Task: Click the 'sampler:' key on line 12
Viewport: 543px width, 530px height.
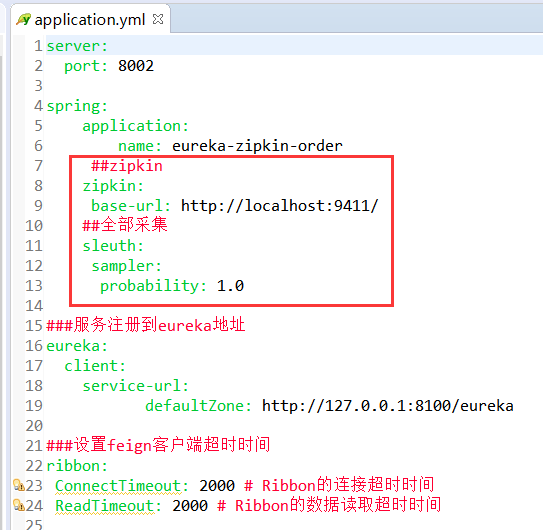Action: [126, 266]
